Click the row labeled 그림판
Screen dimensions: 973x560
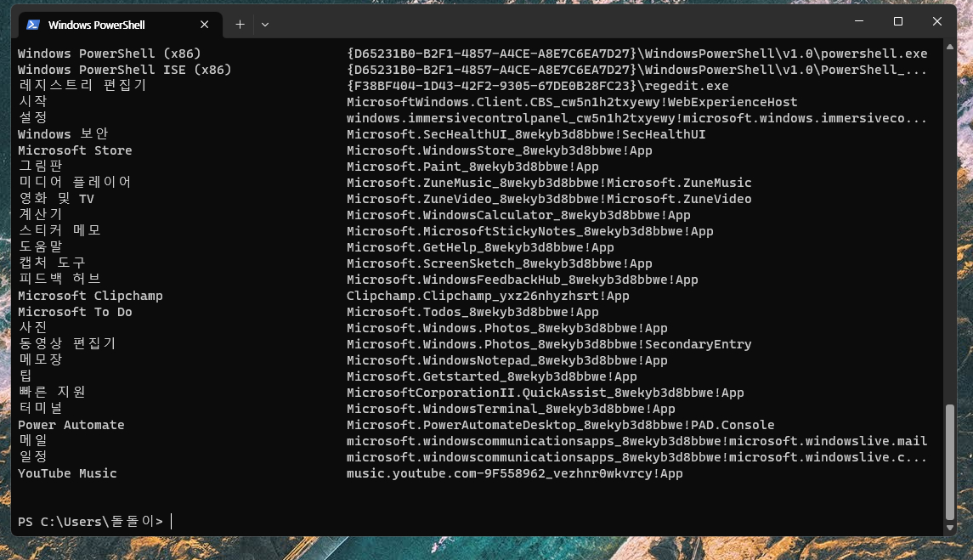pyautogui.click(x=40, y=167)
